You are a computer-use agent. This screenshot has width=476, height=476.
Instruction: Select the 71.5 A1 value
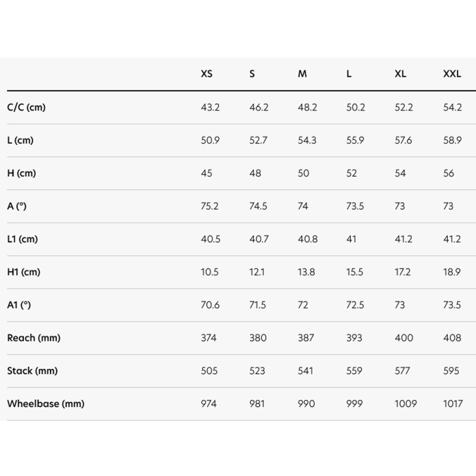[x=258, y=305]
